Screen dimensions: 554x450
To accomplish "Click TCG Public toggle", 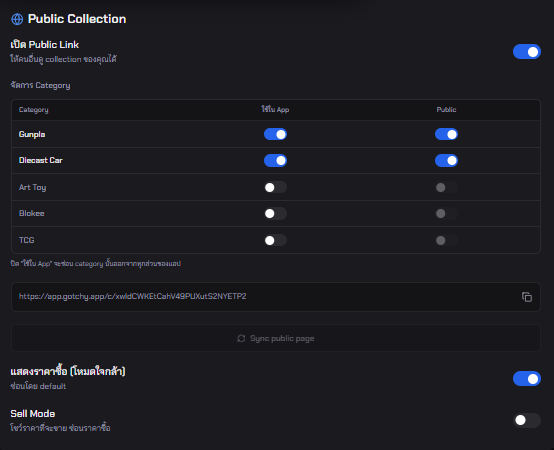I will [x=446, y=240].
